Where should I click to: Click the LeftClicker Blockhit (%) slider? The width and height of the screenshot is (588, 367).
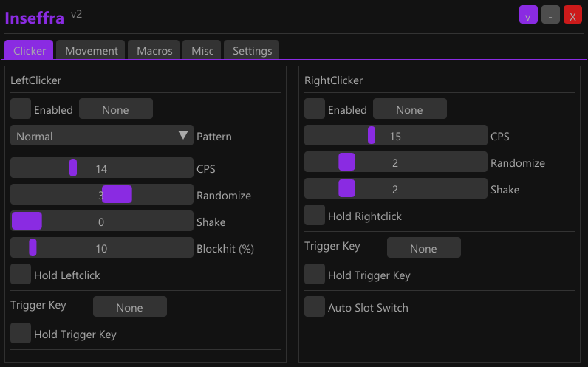[101, 248]
